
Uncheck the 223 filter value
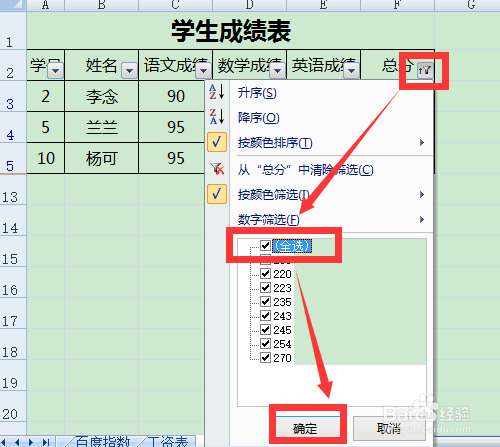coord(265,288)
